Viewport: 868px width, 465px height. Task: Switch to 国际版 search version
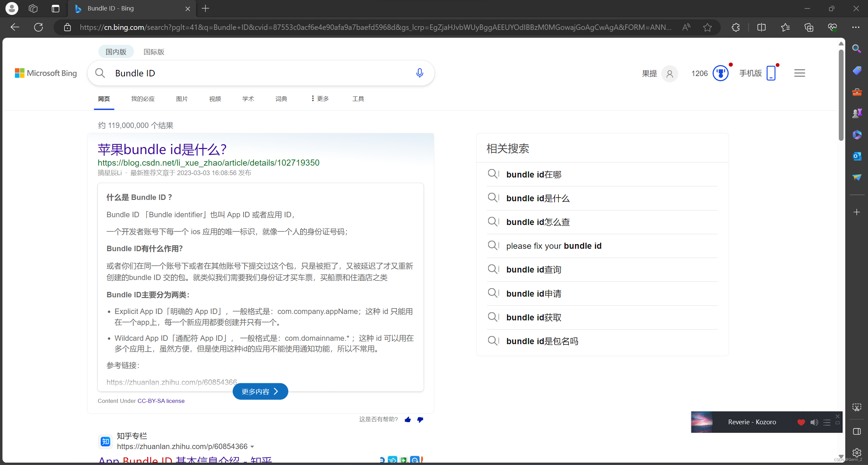click(x=154, y=52)
